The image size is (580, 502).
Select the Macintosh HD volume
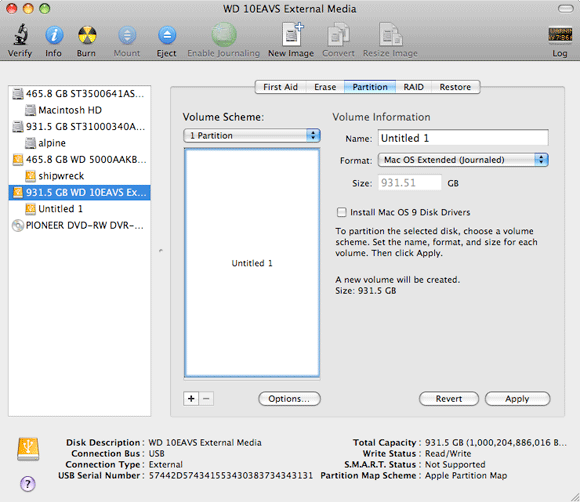[79, 110]
